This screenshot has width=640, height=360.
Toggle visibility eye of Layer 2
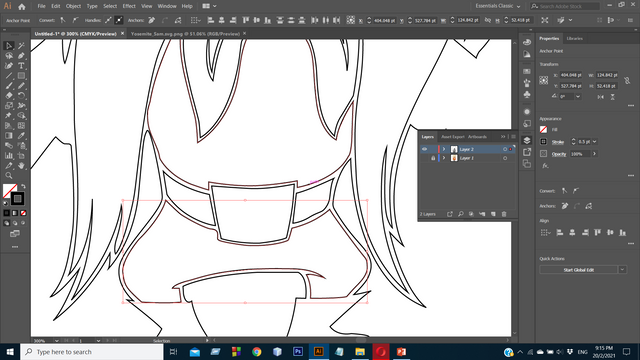point(424,149)
